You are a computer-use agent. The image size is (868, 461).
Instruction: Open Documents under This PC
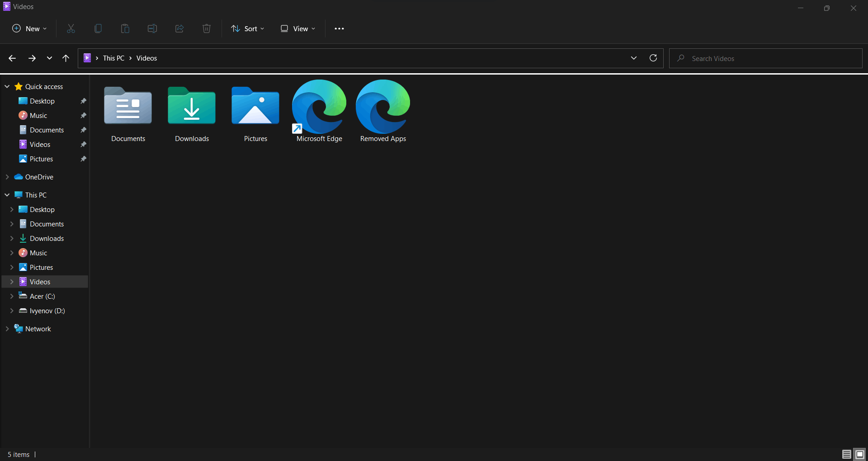point(47,224)
